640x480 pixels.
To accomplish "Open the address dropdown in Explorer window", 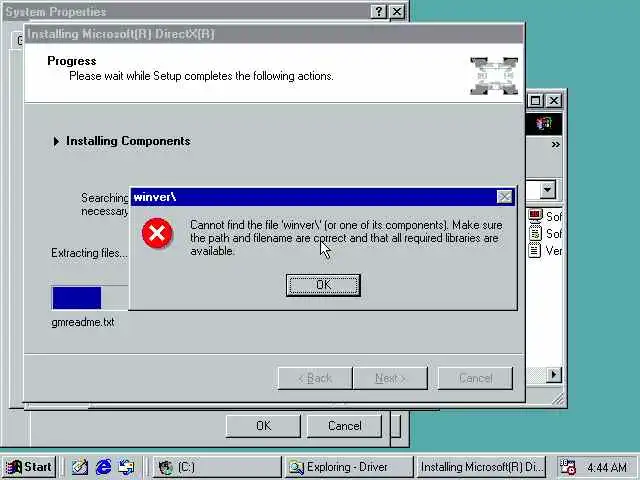I will [547, 190].
